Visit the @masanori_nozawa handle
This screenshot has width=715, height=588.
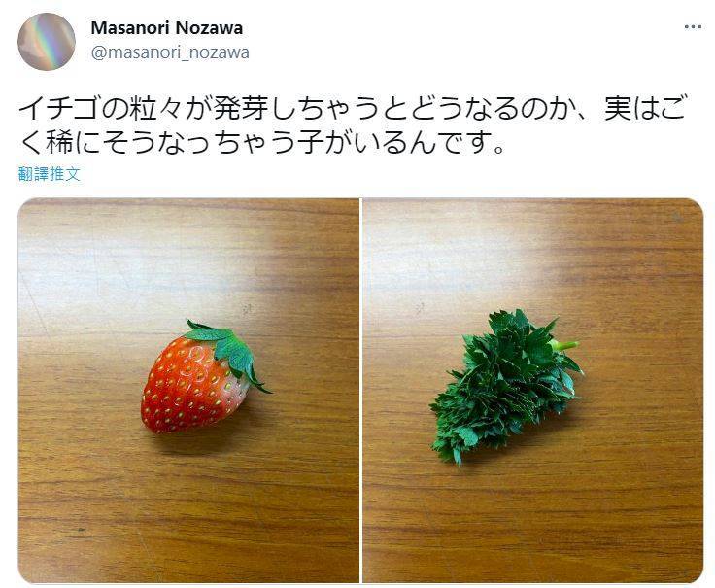click(x=170, y=52)
